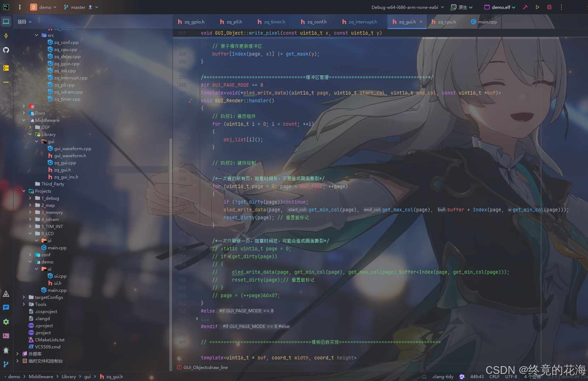The width and height of the screenshot is (588, 381).
Task: Open the GitHub tool window icon
Action: click(x=6, y=50)
